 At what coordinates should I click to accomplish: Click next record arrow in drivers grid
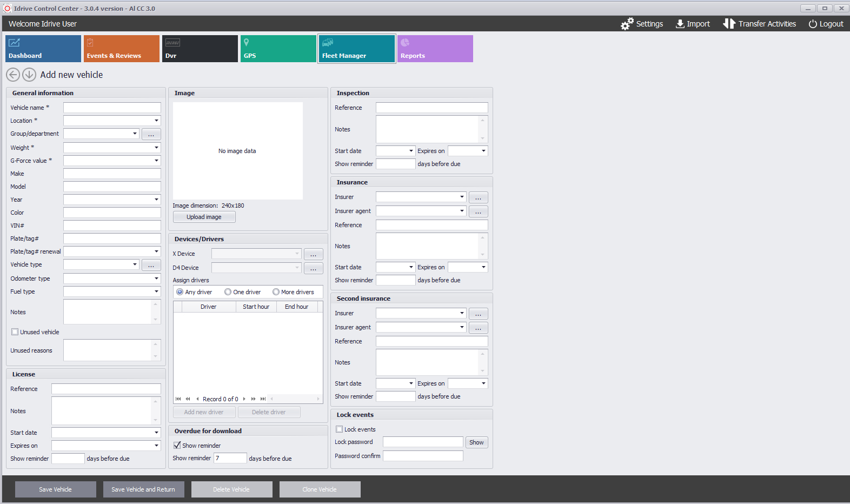click(x=244, y=399)
